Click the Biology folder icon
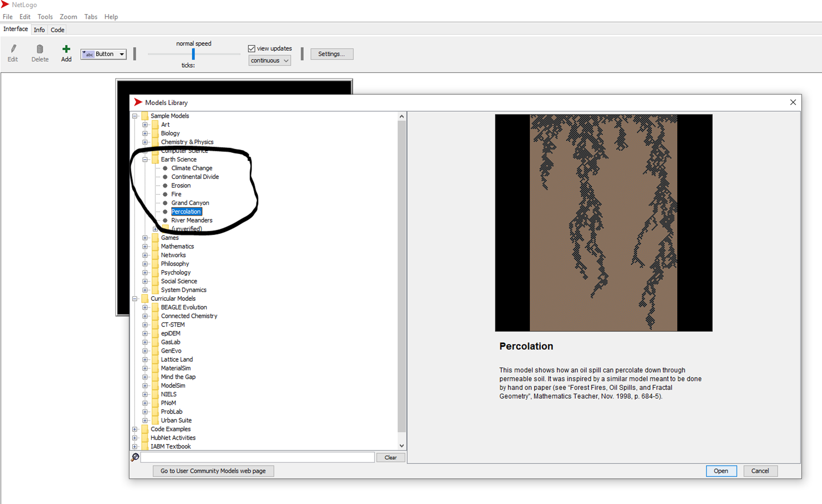Viewport: 822px width, 504px height. tap(155, 133)
